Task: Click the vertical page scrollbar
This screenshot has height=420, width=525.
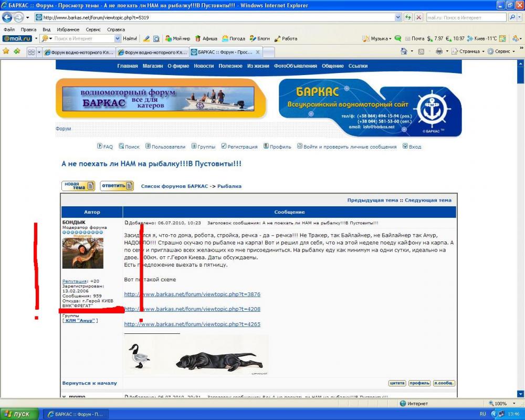Action: (520, 210)
